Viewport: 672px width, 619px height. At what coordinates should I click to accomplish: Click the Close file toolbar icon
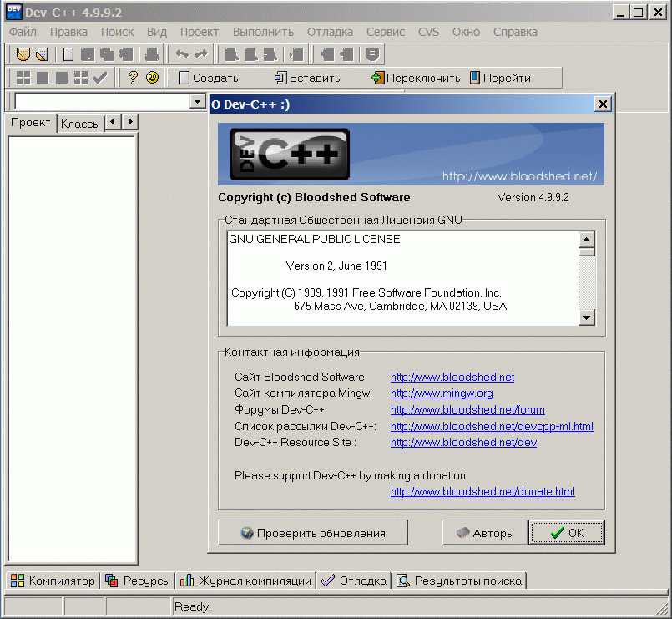[x=126, y=54]
